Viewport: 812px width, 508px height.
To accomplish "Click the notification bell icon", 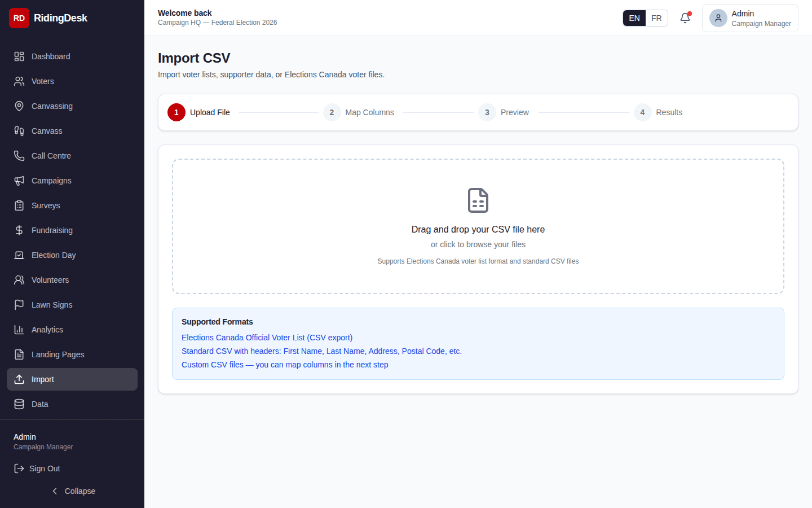I will pos(685,18).
